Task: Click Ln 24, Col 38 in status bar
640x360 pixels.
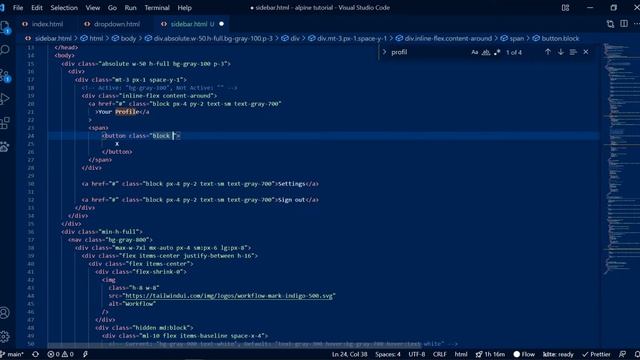Action: click(x=349, y=354)
